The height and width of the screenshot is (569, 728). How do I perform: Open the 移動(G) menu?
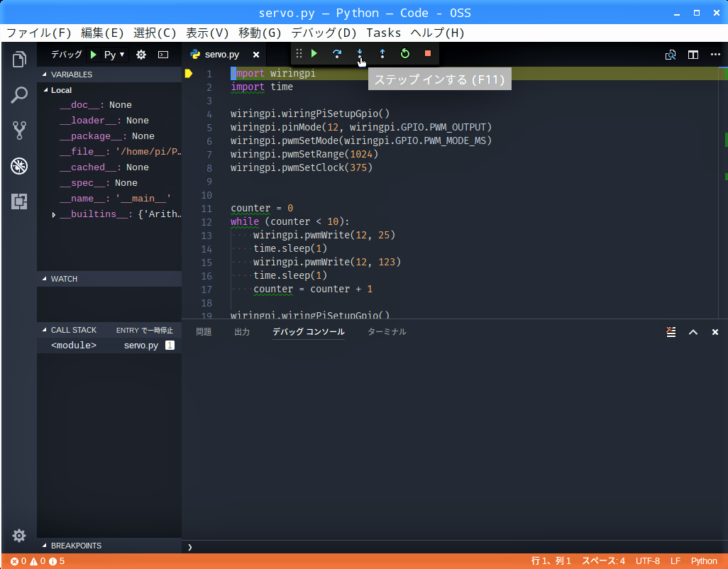pos(260,33)
